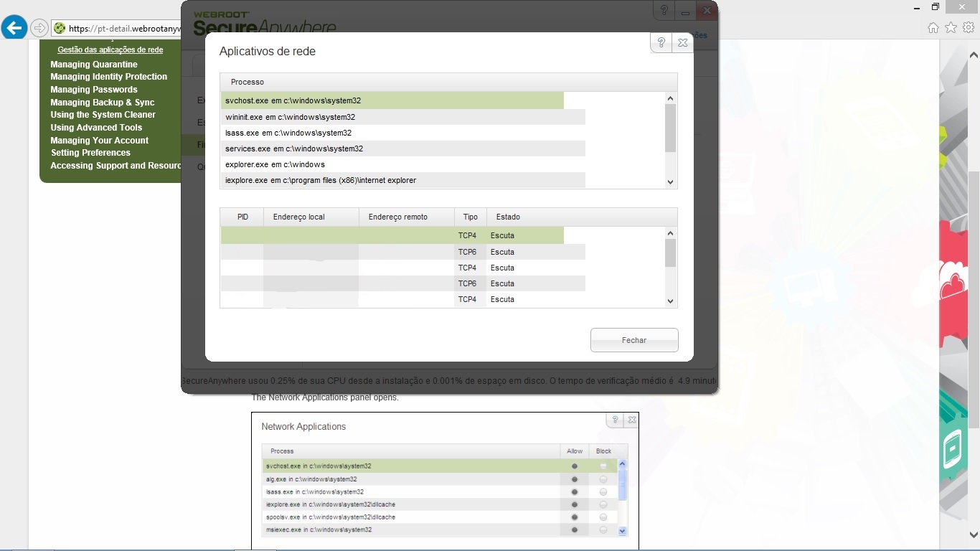Image resolution: width=980 pixels, height=551 pixels.
Task: Click the PID column header
Action: point(242,217)
